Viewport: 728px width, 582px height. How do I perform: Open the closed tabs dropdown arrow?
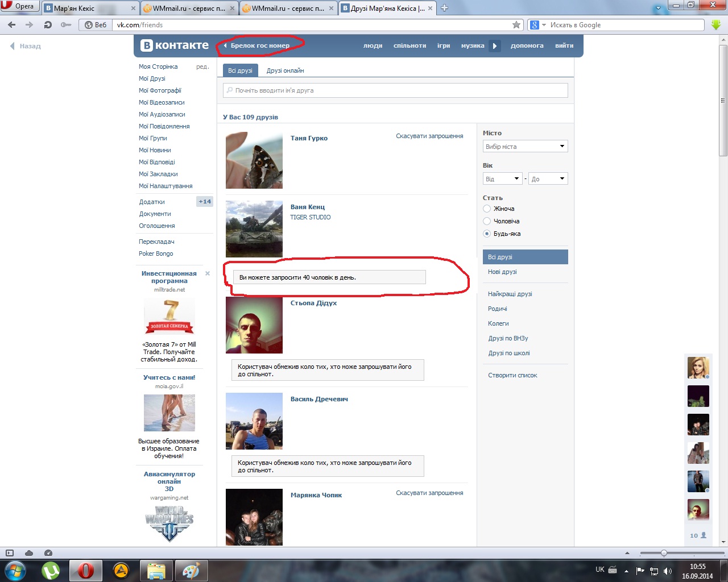point(659,8)
